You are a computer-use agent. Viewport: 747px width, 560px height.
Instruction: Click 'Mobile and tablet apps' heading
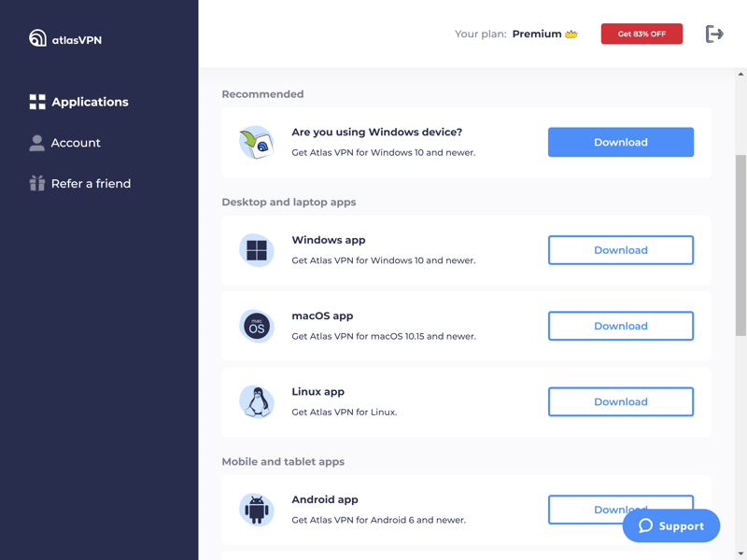283,461
